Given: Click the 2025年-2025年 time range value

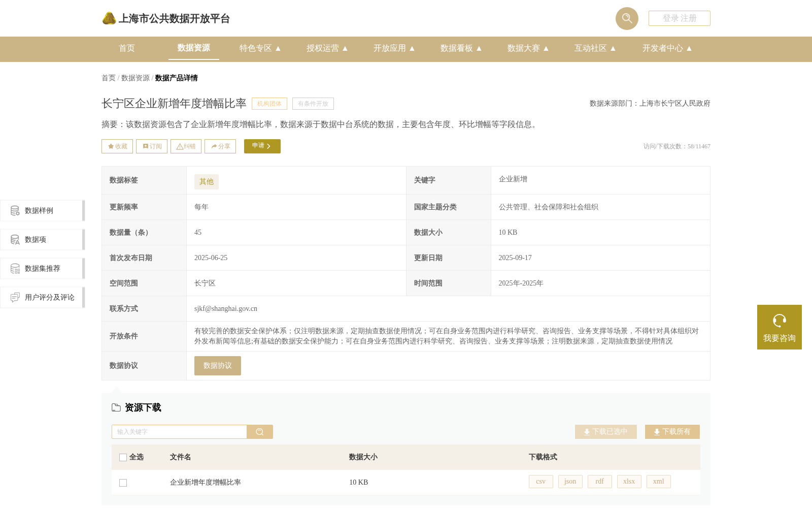Looking at the screenshot, I should point(521,283).
